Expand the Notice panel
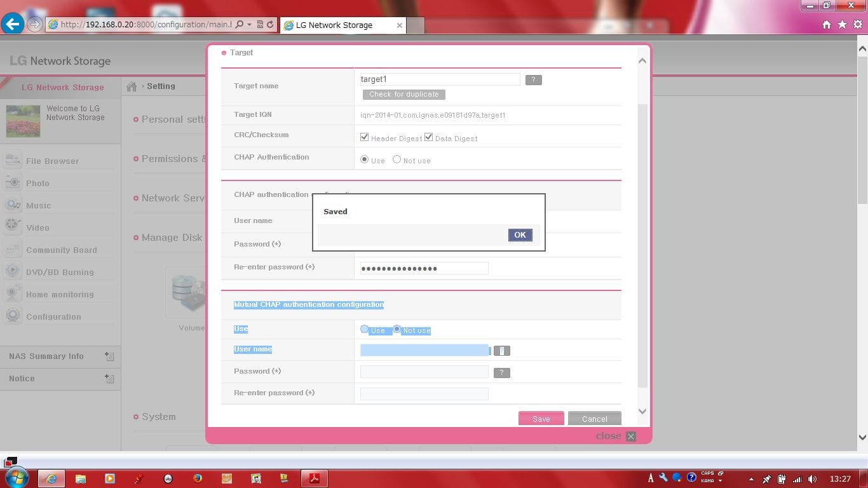The width and height of the screenshot is (868, 488). [x=109, y=379]
